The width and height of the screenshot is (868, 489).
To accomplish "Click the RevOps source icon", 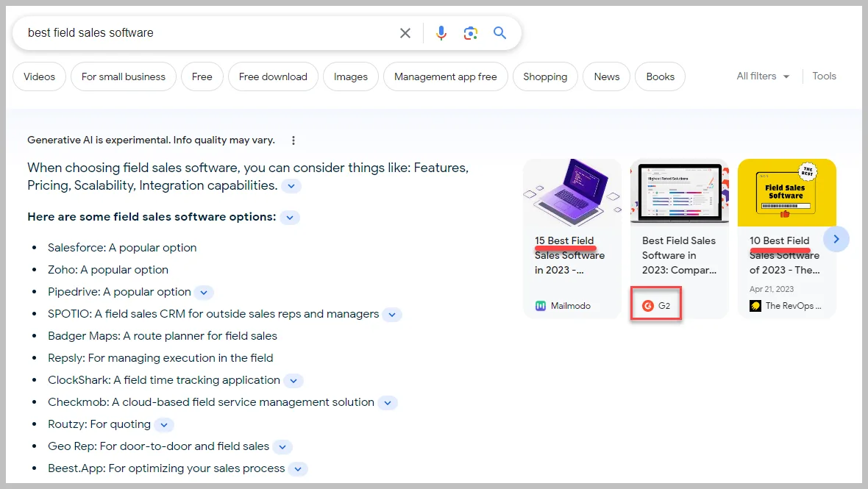I will tap(755, 306).
